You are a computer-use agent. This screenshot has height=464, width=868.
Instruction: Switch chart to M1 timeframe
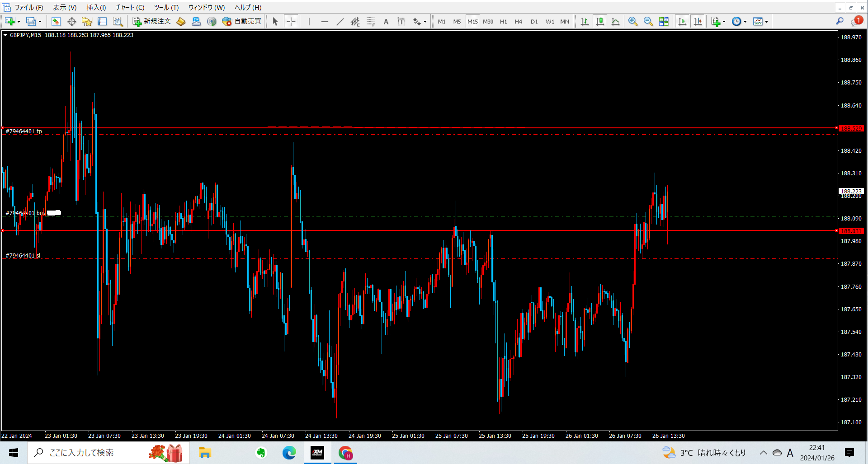(442, 21)
